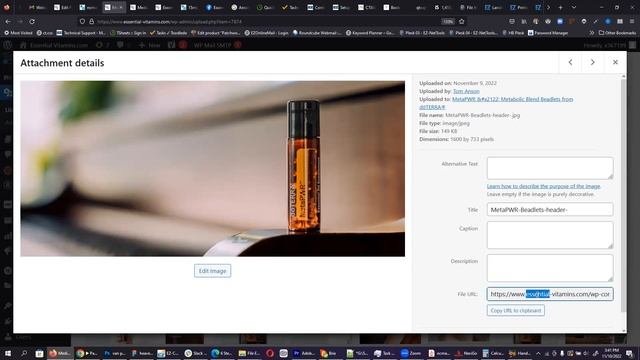
Task: Open the Roundcube Webmail bookmark
Action: [x=317, y=33]
